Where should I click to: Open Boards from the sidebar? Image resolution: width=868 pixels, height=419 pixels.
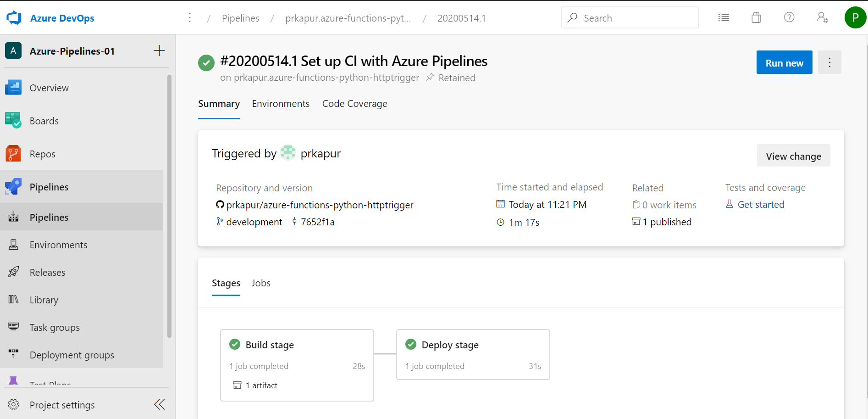(13, 120)
